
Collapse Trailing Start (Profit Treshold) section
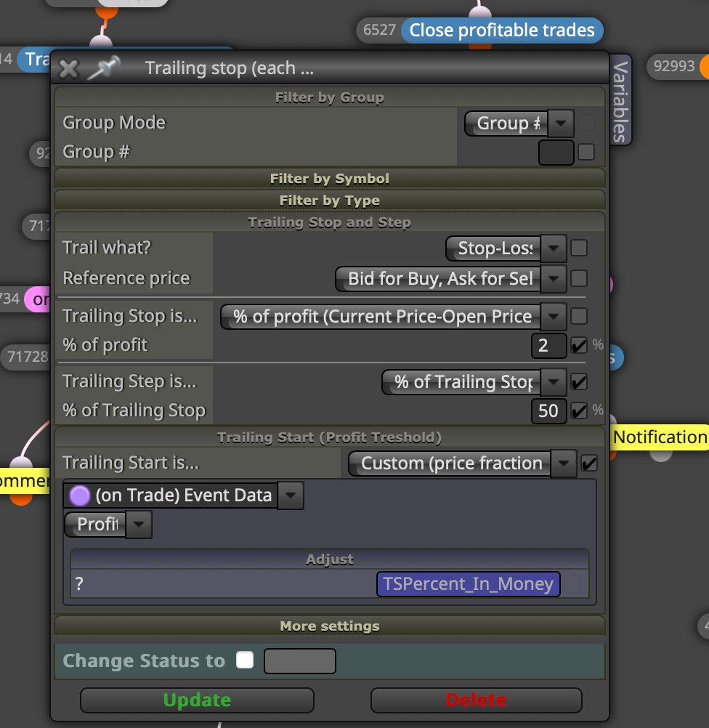[329, 437]
